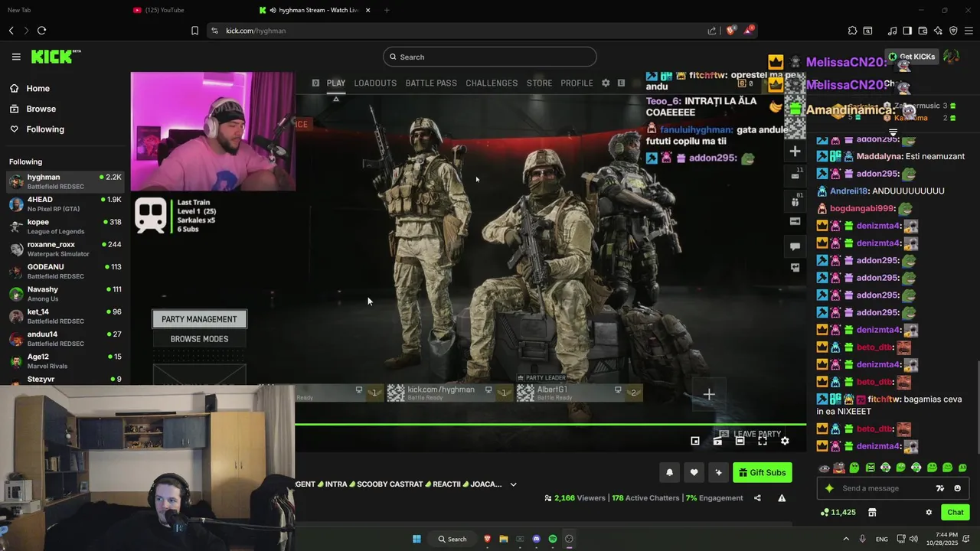980x551 pixels.
Task: Open Navashy channel in Following list
Action: coord(65,294)
